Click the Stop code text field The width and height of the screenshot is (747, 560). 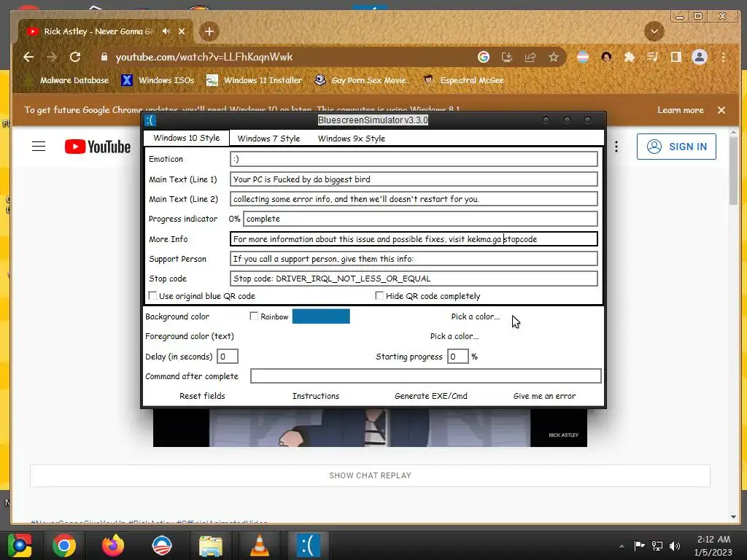(414, 279)
